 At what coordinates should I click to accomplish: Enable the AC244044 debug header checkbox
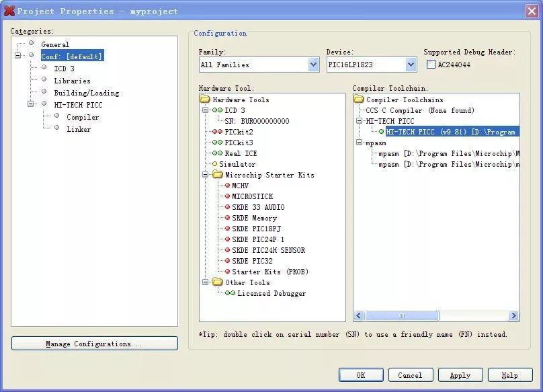pos(431,65)
